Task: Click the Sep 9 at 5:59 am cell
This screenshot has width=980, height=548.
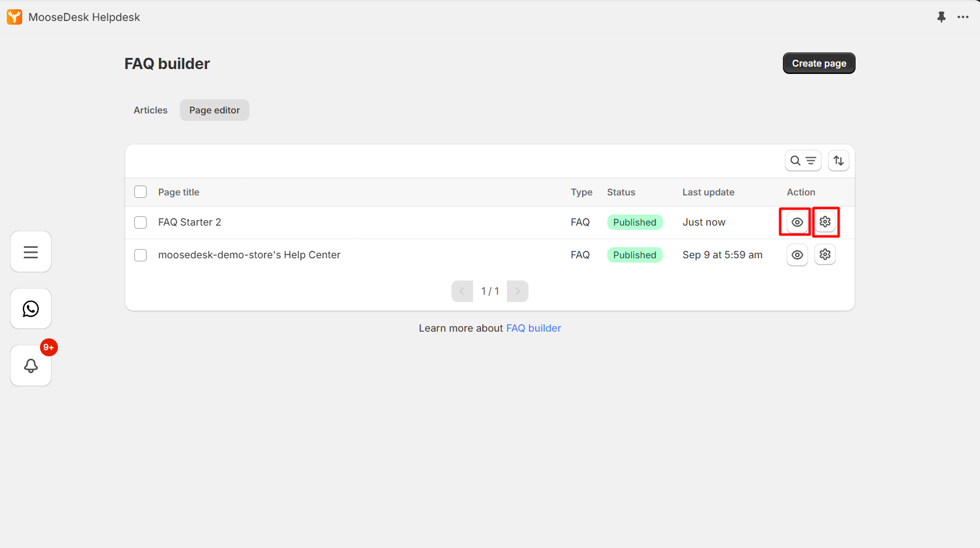Action: [723, 255]
